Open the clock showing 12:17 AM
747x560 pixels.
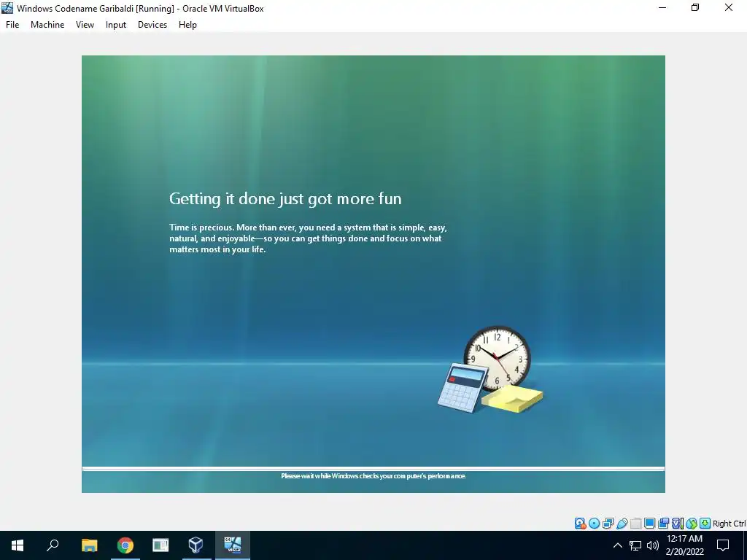(684, 545)
